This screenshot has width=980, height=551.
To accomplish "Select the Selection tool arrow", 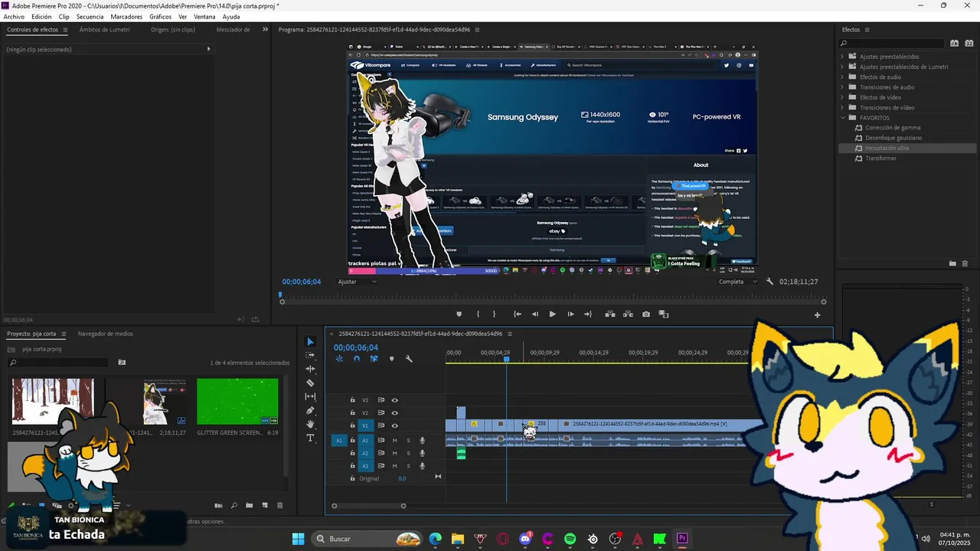I will pos(310,341).
